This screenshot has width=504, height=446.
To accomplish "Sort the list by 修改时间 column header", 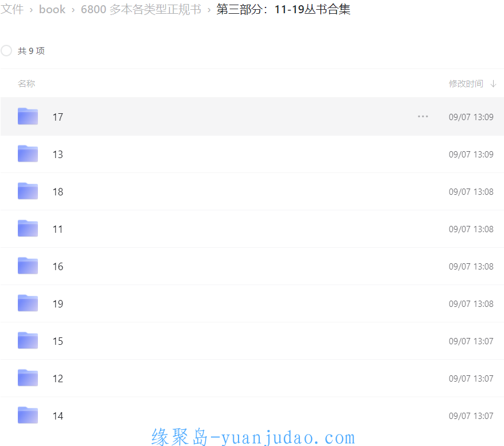I will (x=465, y=84).
